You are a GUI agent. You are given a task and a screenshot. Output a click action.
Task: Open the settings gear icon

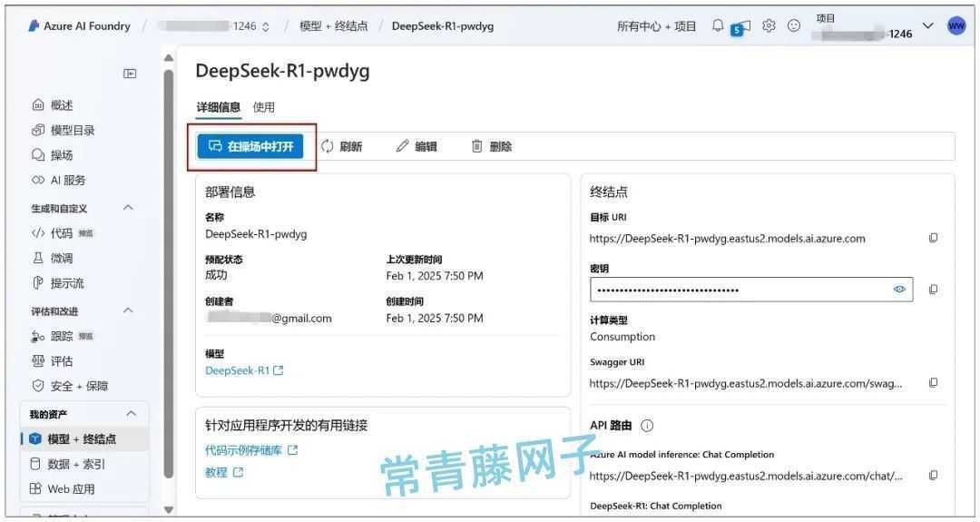tap(769, 25)
